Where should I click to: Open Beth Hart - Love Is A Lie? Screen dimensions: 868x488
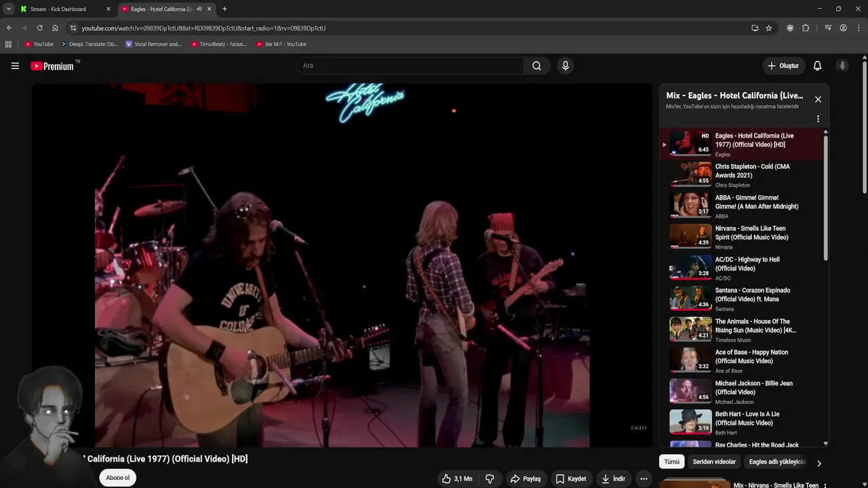click(x=743, y=422)
